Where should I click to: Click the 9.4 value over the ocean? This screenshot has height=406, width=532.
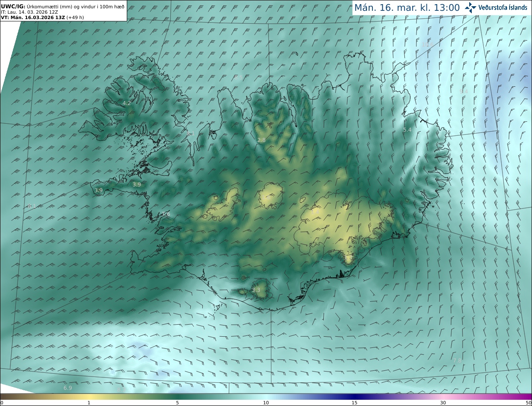tap(464, 91)
